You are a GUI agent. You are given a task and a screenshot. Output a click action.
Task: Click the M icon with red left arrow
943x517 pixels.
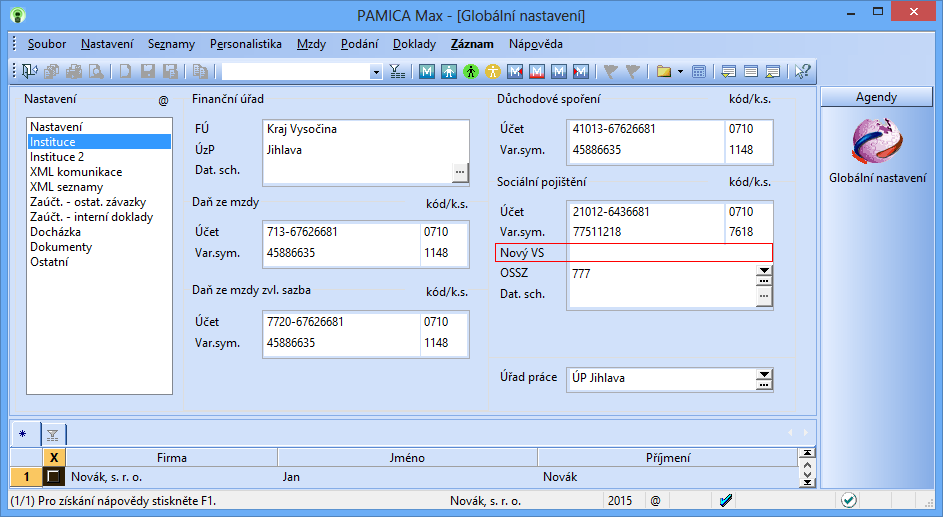515,72
